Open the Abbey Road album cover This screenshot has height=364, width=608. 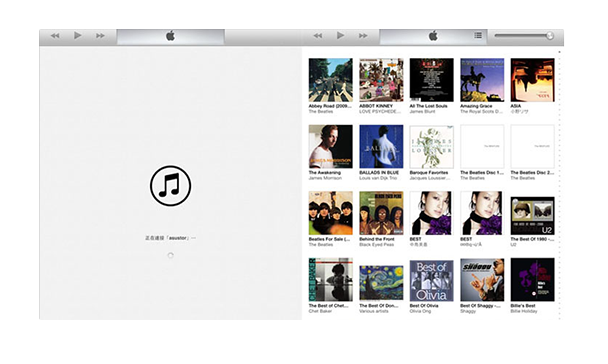(331, 80)
